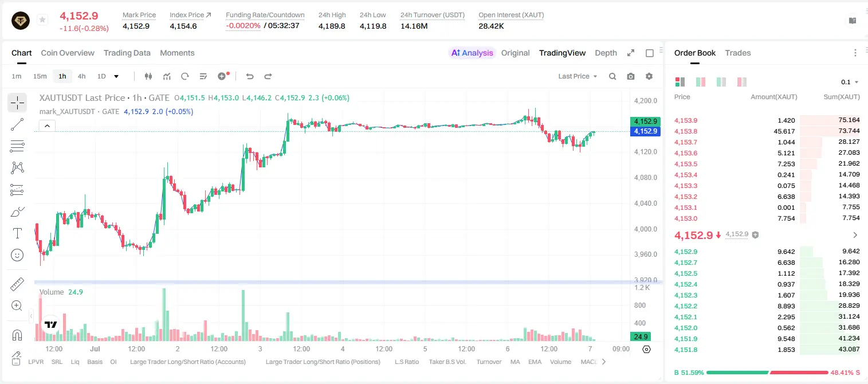Open chart settings gear icon
The image size is (868, 384).
coord(649,76)
